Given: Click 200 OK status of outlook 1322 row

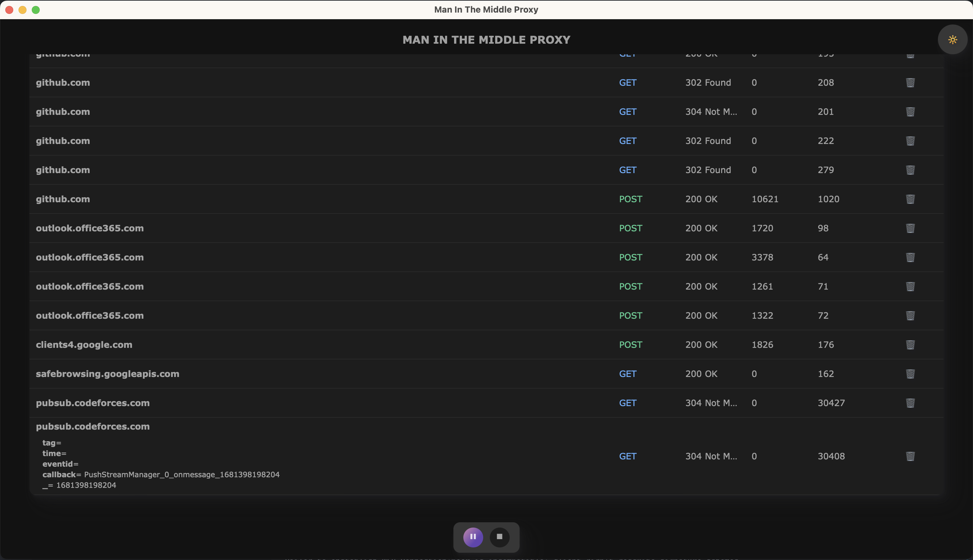Looking at the screenshot, I should click(701, 316).
